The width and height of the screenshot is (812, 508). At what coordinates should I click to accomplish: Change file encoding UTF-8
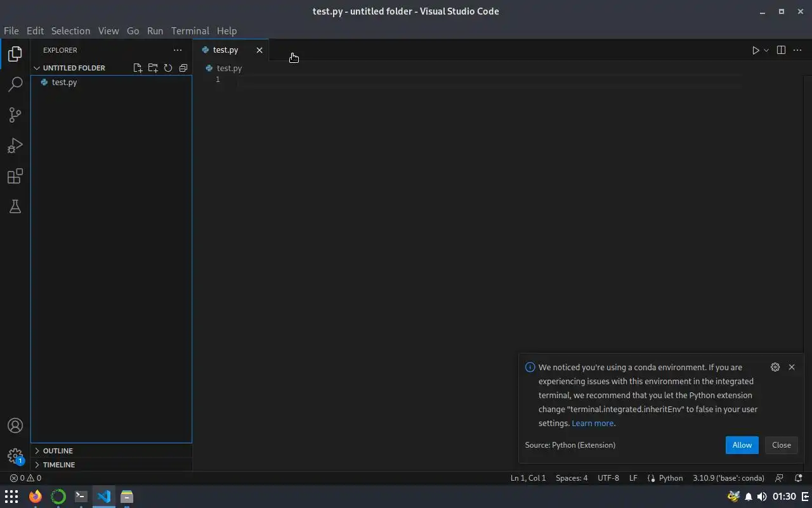608,478
